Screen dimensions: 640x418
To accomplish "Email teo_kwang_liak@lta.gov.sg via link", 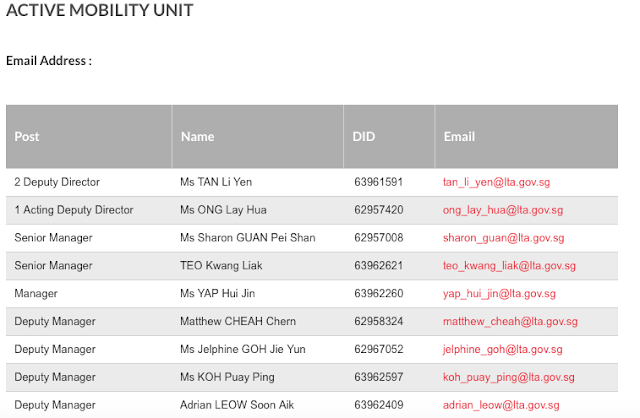I will tap(509, 266).
